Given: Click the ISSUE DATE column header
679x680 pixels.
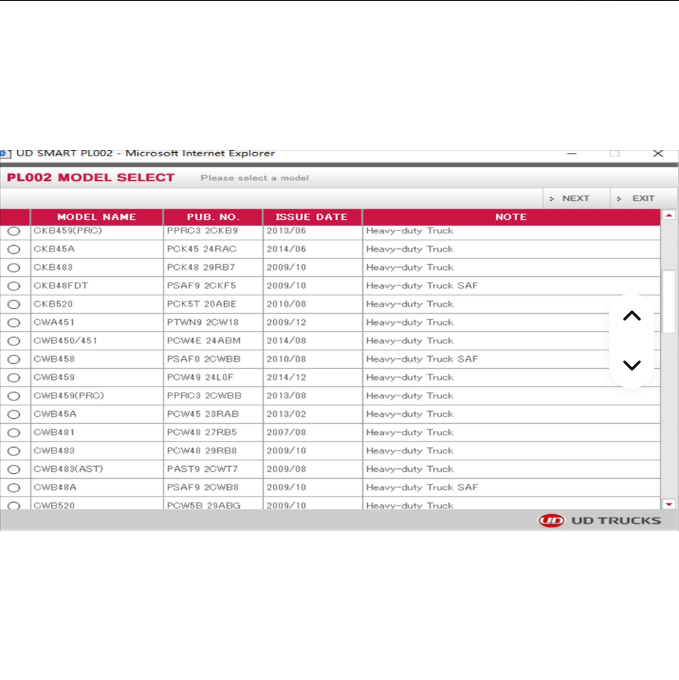Looking at the screenshot, I should pyautogui.click(x=312, y=217).
